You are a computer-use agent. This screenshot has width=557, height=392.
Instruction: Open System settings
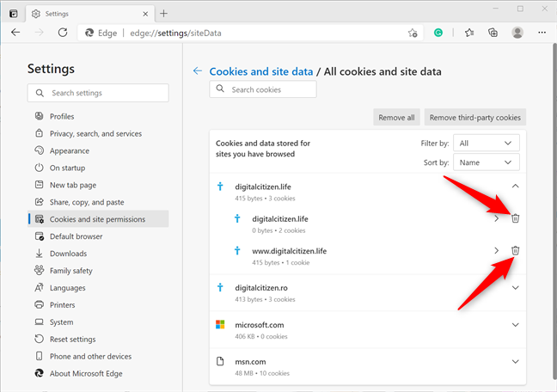(98, 322)
